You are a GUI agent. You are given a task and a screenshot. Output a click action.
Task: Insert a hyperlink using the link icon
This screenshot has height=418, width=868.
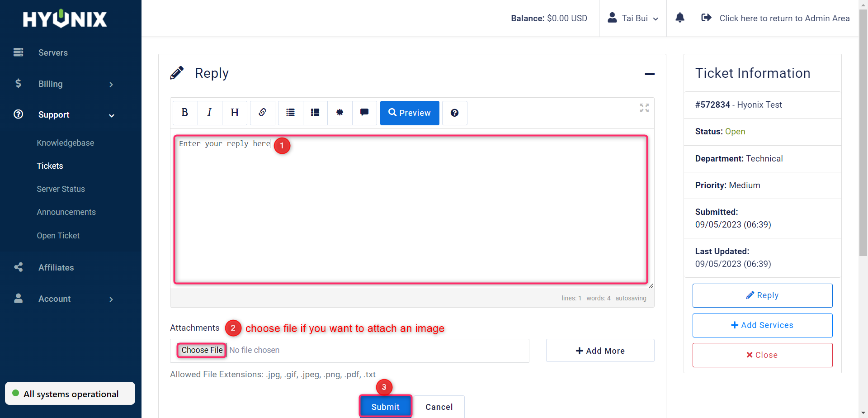262,113
